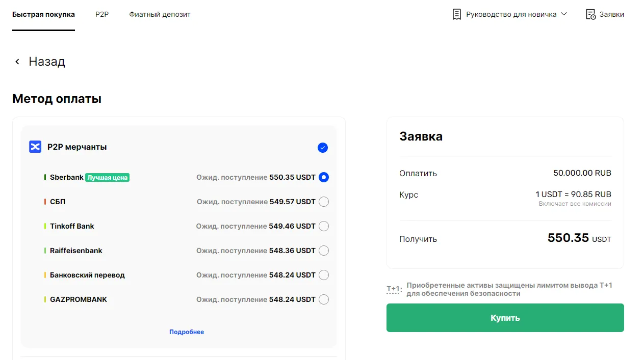The height and width of the screenshot is (360, 644).
Task: Click the guide book icon beside Руководство для новичка
Action: (456, 14)
